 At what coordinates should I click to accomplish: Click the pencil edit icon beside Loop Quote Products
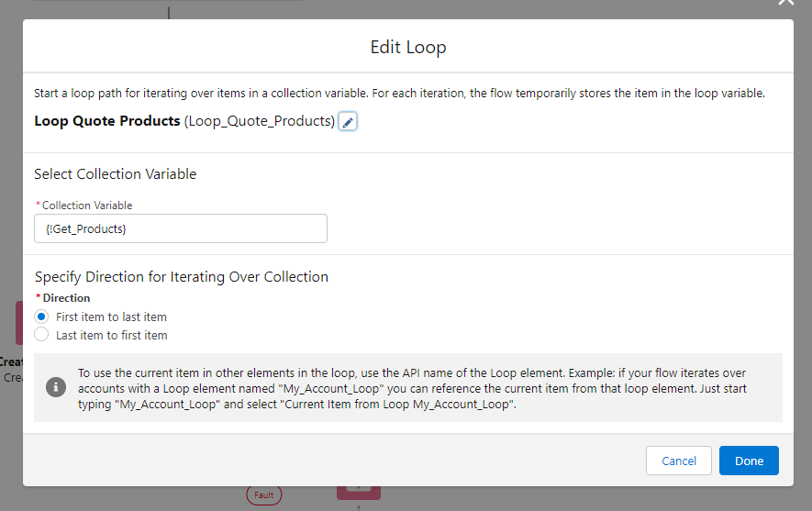(x=348, y=122)
